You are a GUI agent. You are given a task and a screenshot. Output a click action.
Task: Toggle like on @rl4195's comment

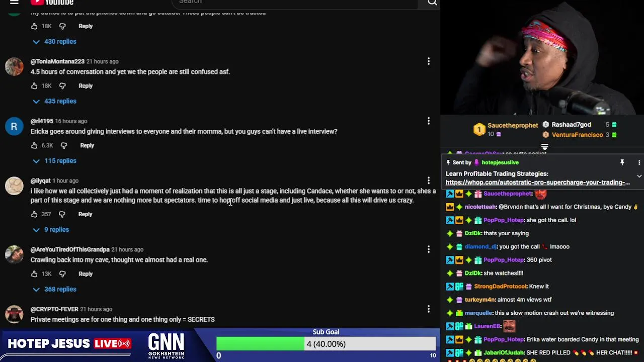(x=34, y=145)
